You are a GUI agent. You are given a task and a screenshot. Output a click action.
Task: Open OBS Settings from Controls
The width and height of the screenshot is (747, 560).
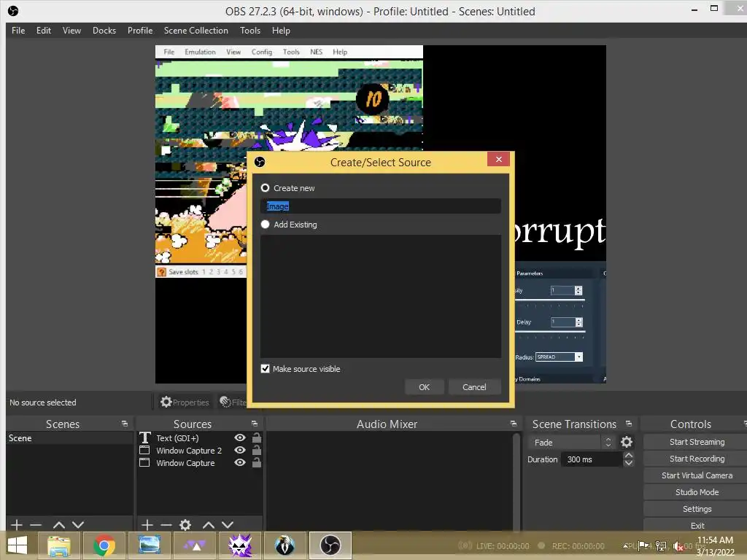[697, 508]
